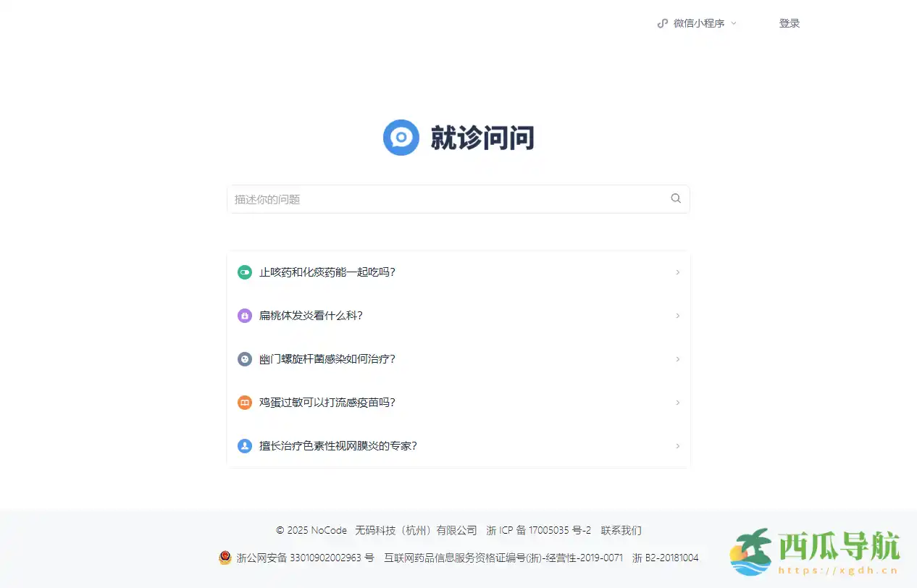Click the gray bacteria icon beside the 幽门螺旋杆菌 question

click(x=244, y=359)
